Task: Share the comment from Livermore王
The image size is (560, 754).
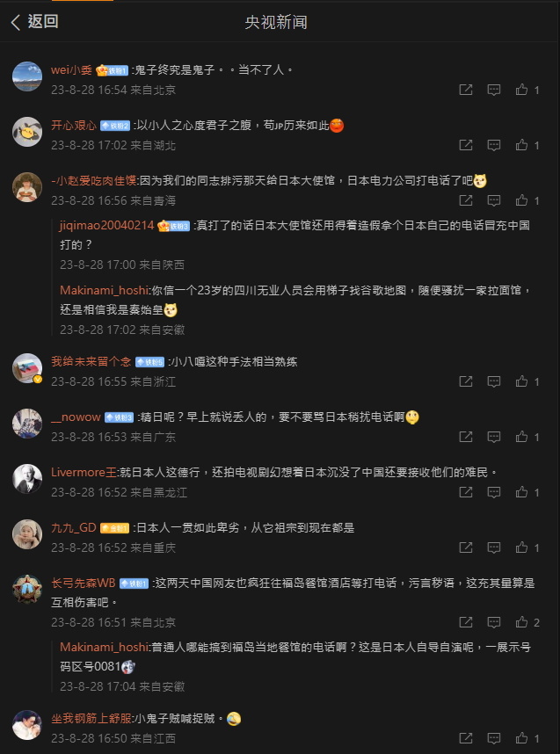Action: pos(465,492)
